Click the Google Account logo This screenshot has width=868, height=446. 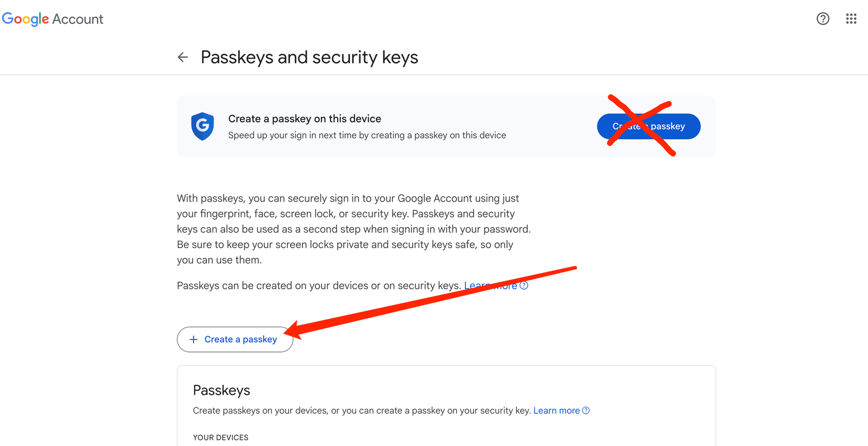coord(53,19)
